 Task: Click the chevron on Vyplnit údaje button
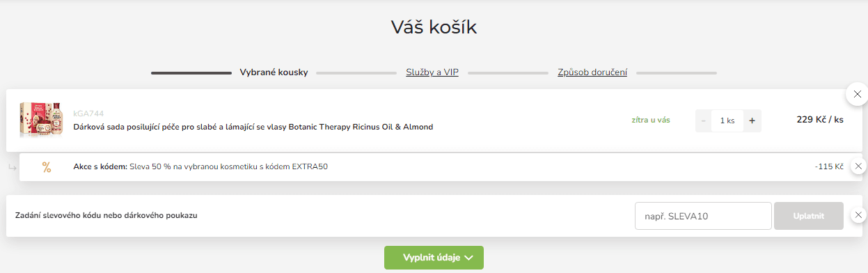[468, 258]
